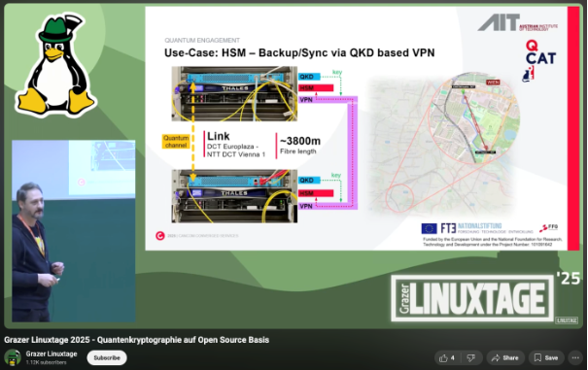
Task: Click the speaker camera inset
Action: (74, 231)
